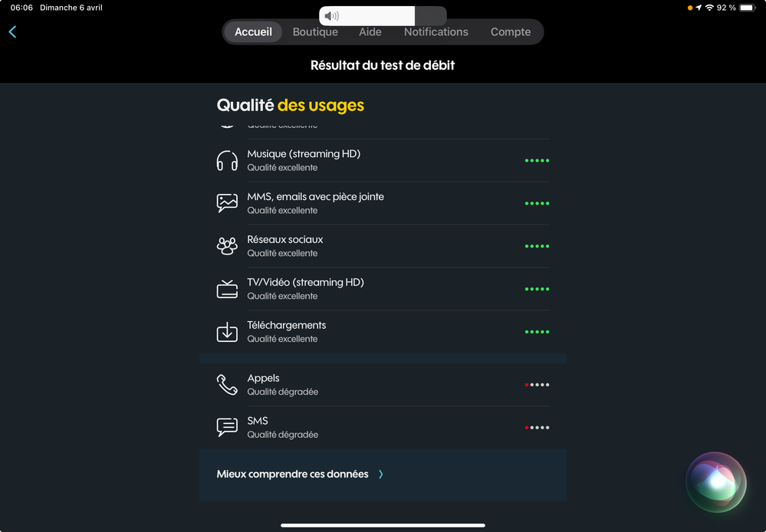Tap the back chevron arrow at top left
This screenshot has width=766, height=532.
coord(12,32)
